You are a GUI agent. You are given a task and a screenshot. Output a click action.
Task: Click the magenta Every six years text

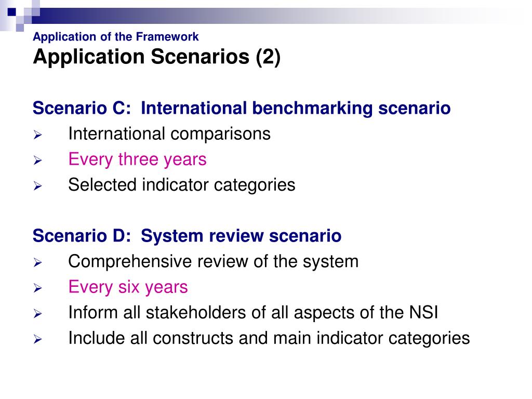[128, 287]
